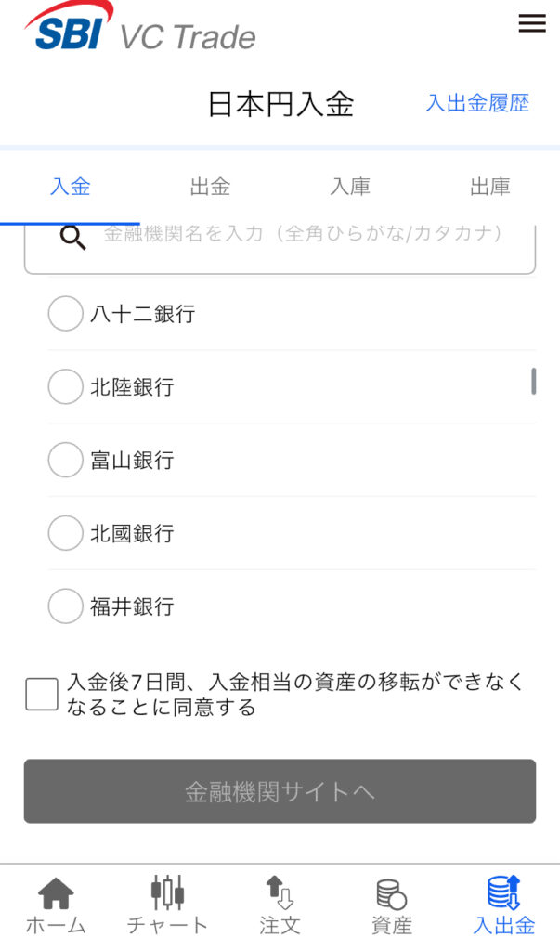The image size is (560, 951).
Task: Open 入出金履歴 link
Action: pyautogui.click(x=477, y=103)
